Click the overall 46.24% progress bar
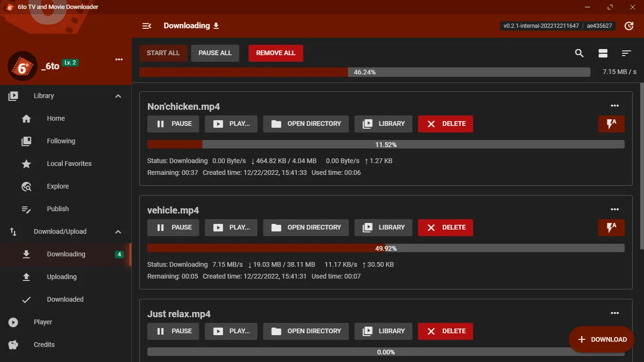The image size is (644, 362). coord(365,72)
